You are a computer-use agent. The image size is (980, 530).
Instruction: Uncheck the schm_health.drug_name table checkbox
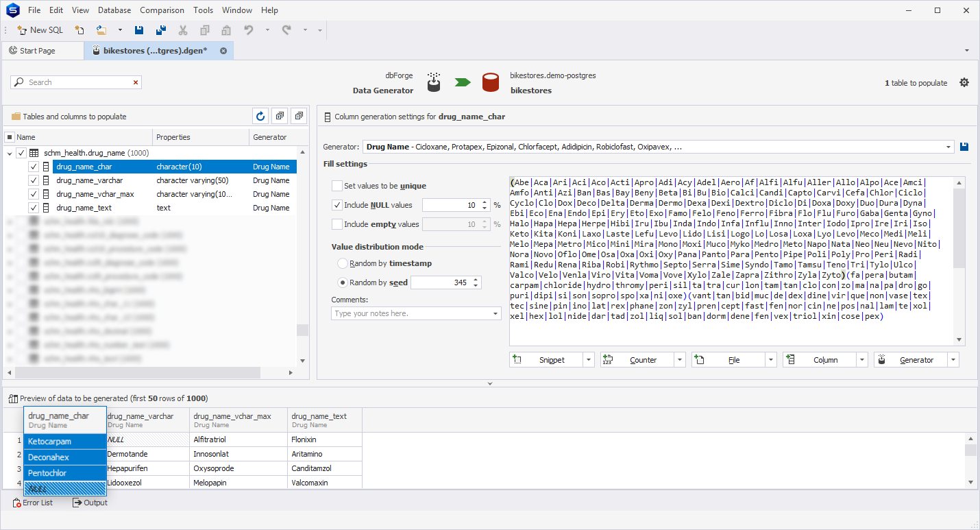[x=21, y=153]
